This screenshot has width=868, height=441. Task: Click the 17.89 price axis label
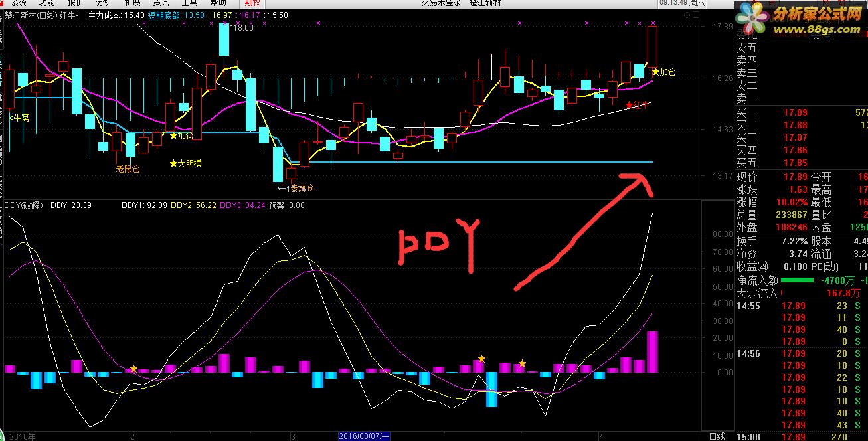721,27
